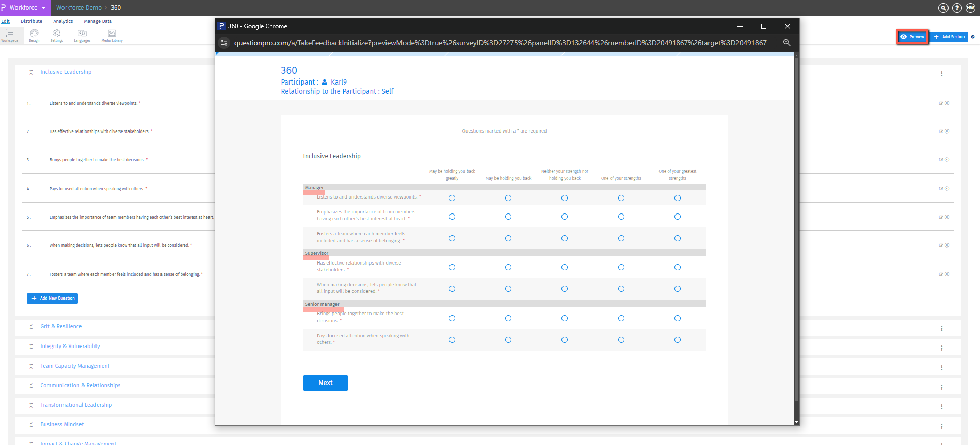
Task: Expand the Grit & Resilience section
Action: coord(31,327)
